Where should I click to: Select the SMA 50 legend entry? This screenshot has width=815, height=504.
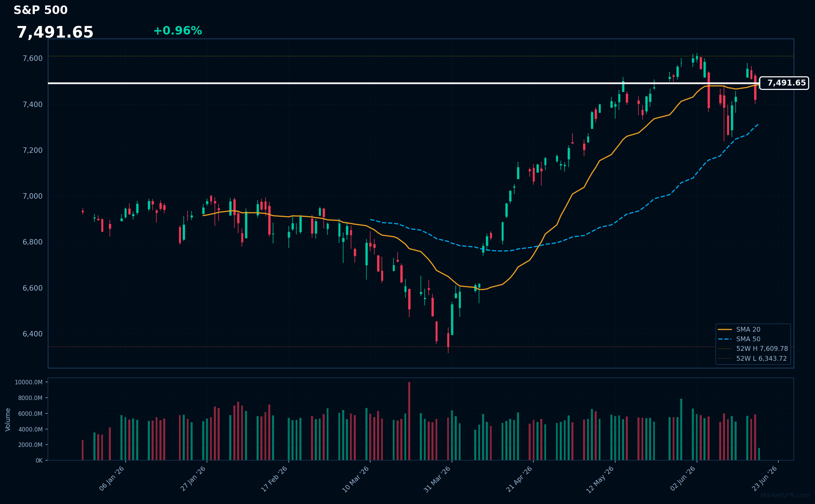tap(739, 339)
